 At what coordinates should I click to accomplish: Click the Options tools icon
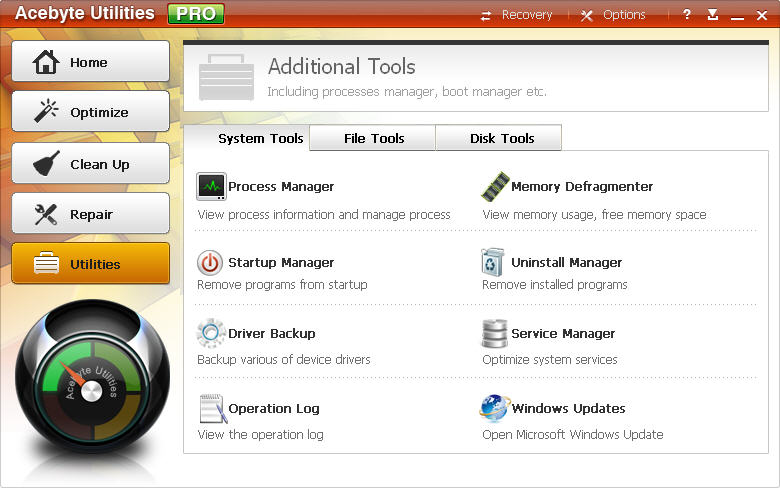point(587,15)
